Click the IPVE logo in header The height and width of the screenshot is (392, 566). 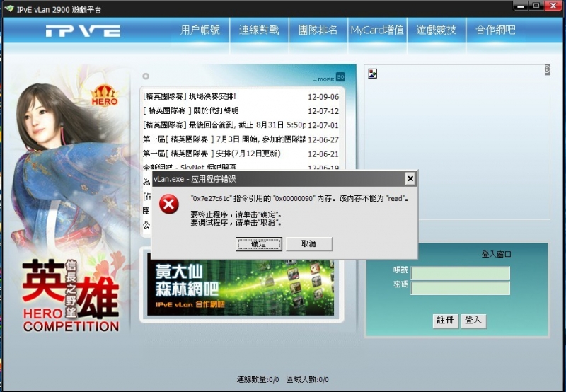coord(83,31)
